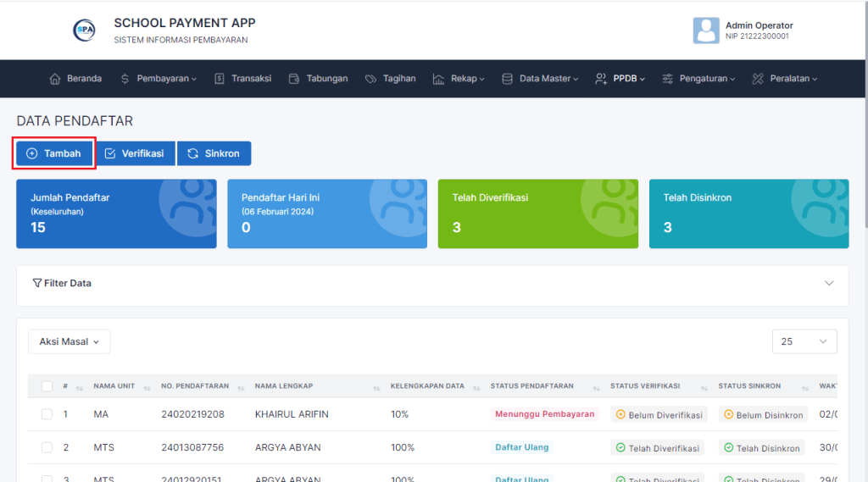
Task: Toggle the select-all checkbox in table header
Action: pos(47,386)
